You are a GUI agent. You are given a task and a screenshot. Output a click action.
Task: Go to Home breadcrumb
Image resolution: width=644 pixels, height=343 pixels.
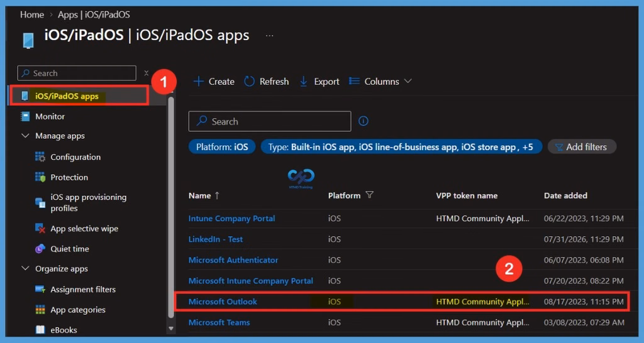(x=32, y=15)
